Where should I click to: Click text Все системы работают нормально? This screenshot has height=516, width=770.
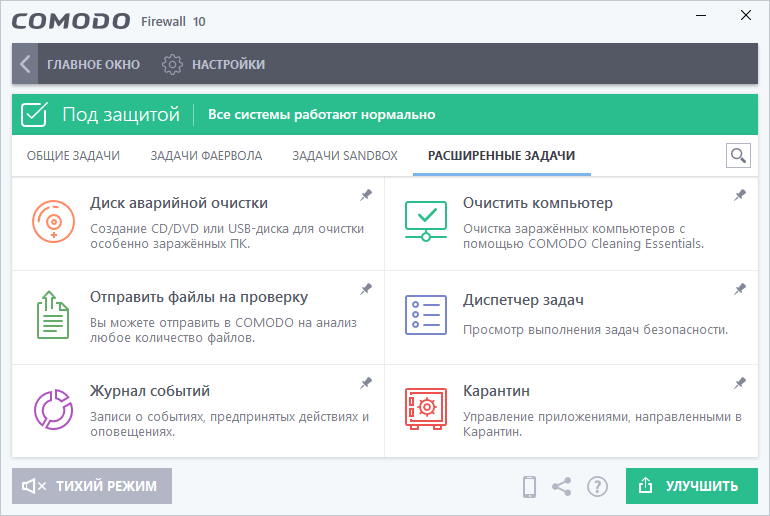pyautogui.click(x=322, y=114)
